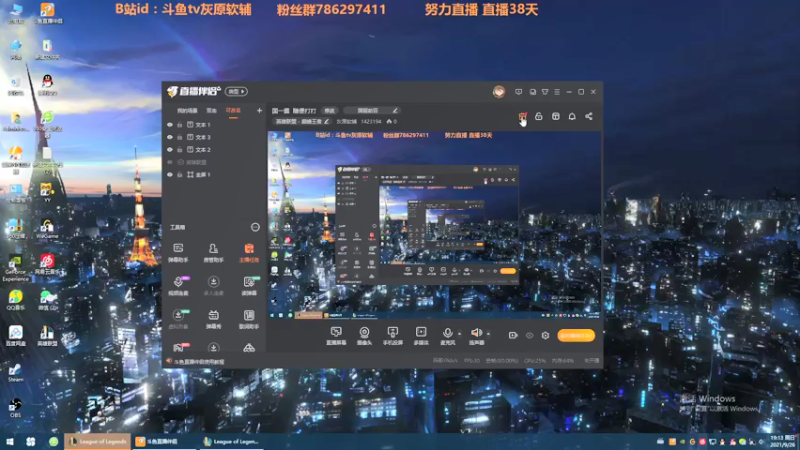Switch to the first scene tab
The image size is (800, 450).
click(187, 110)
